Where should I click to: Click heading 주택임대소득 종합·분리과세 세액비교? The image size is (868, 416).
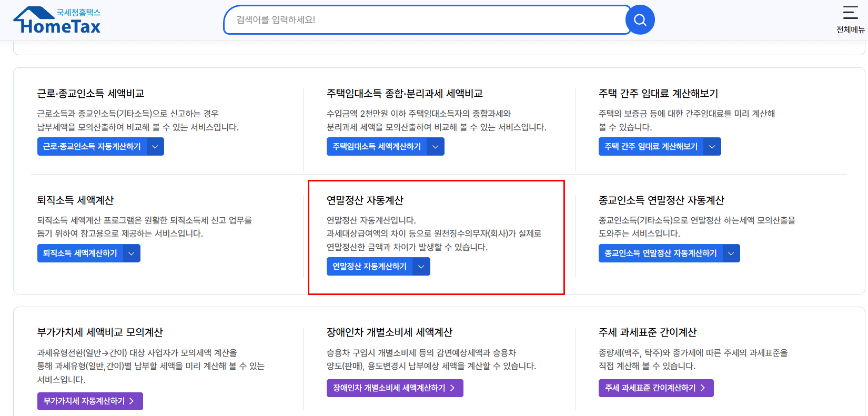[x=405, y=94]
